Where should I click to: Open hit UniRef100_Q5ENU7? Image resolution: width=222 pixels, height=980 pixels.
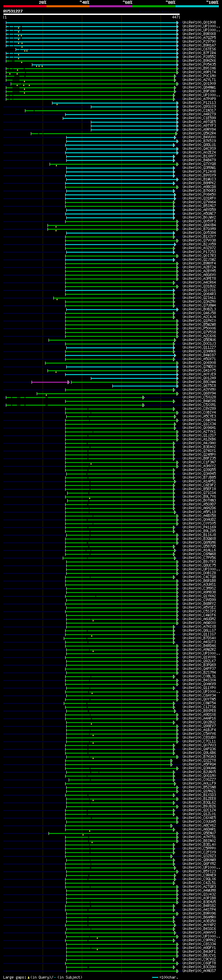point(199,833)
